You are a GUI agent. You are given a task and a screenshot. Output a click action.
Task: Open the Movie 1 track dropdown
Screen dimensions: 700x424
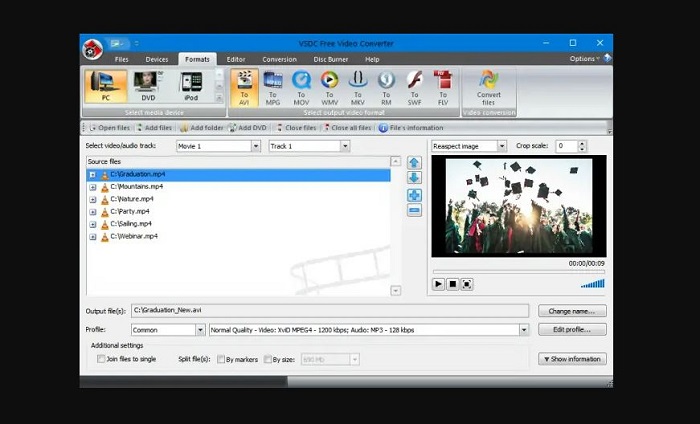[x=217, y=146]
